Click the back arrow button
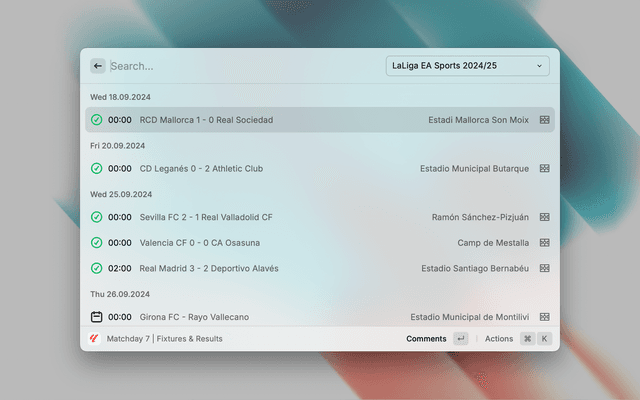This screenshot has width=640, height=400. pos(97,66)
